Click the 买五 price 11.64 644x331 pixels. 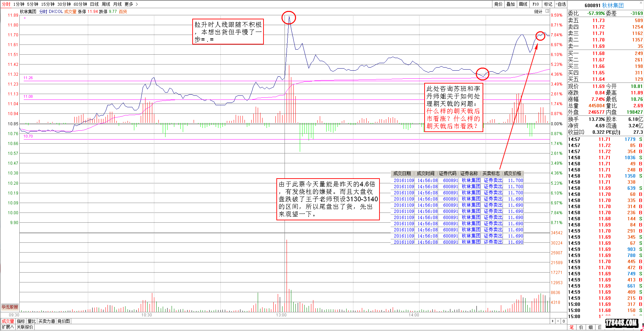(x=599, y=79)
